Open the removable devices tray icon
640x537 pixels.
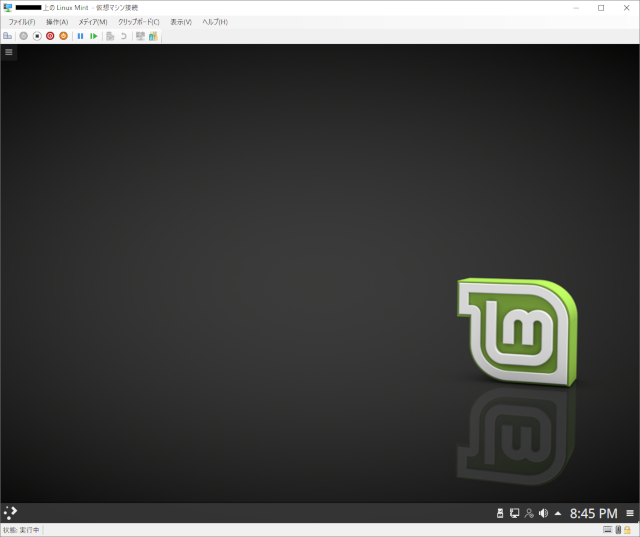coord(500,513)
